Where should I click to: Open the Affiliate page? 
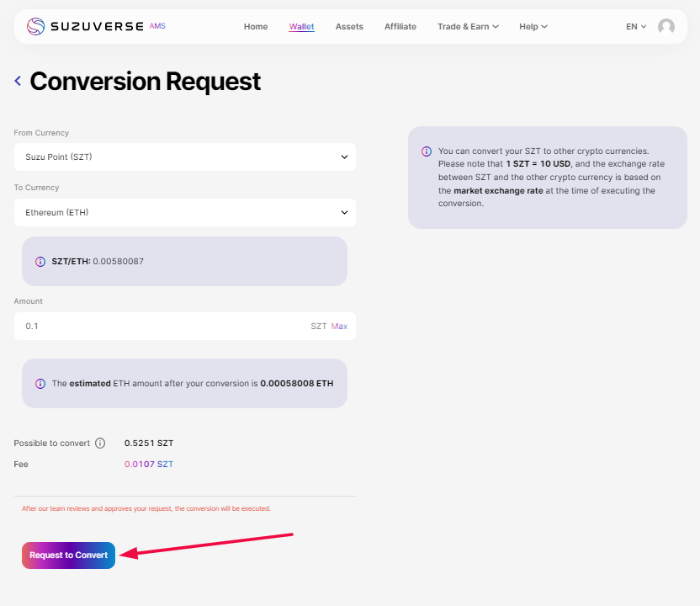[x=400, y=27]
